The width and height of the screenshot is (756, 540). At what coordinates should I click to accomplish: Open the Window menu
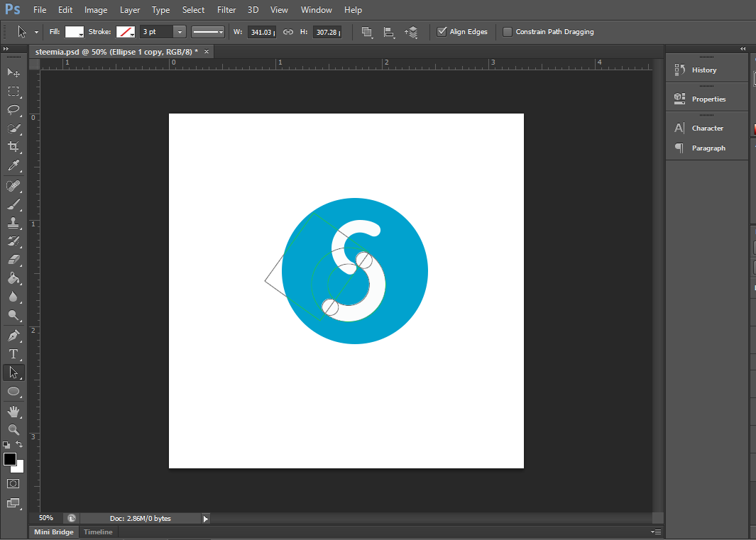coord(317,10)
